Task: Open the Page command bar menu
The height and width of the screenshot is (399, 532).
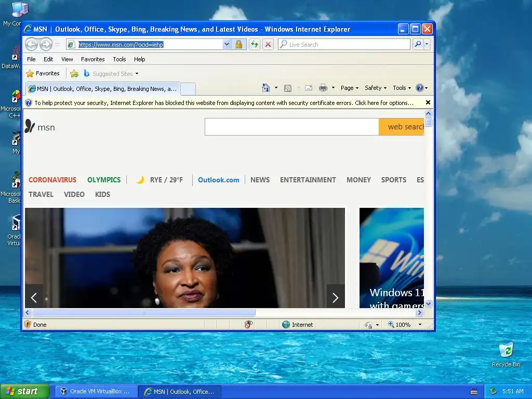Action: [x=350, y=88]
